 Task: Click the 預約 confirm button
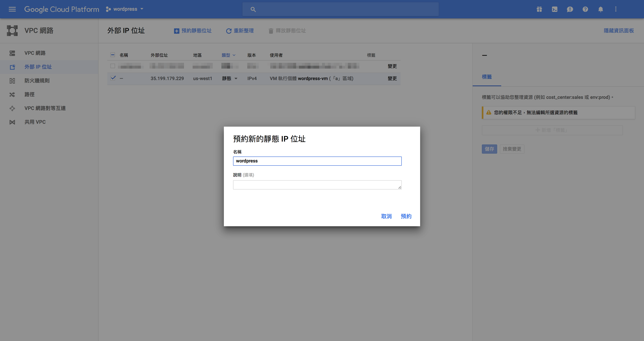(406, 216)
